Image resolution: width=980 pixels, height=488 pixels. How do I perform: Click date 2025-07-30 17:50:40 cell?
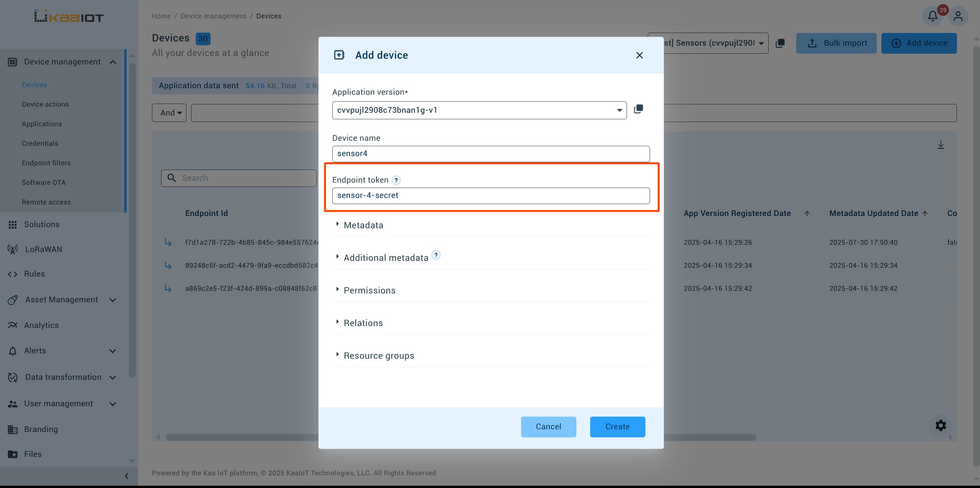[x=863, y=242]
